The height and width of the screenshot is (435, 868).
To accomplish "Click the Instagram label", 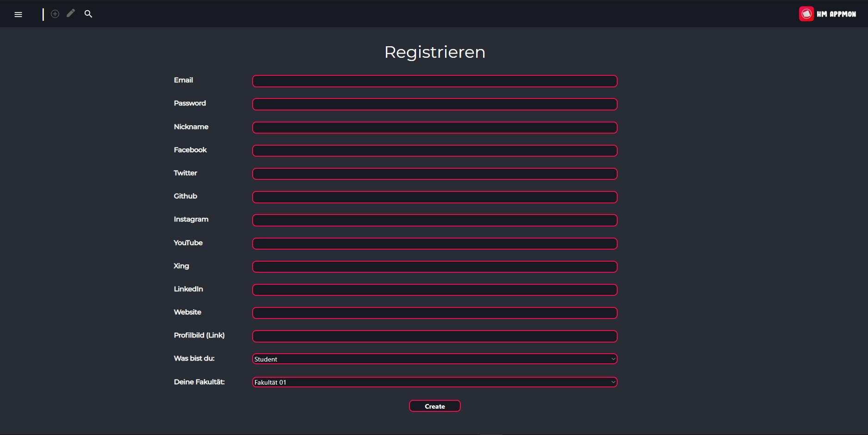I will (x=191, y=219).
